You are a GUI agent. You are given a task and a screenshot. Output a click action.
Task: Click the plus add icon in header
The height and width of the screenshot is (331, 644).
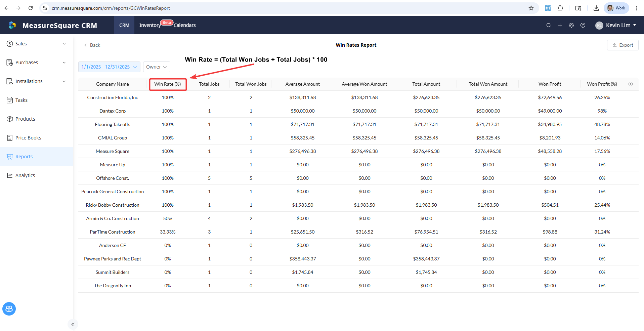pyautogui.click(x=560, y=25)
